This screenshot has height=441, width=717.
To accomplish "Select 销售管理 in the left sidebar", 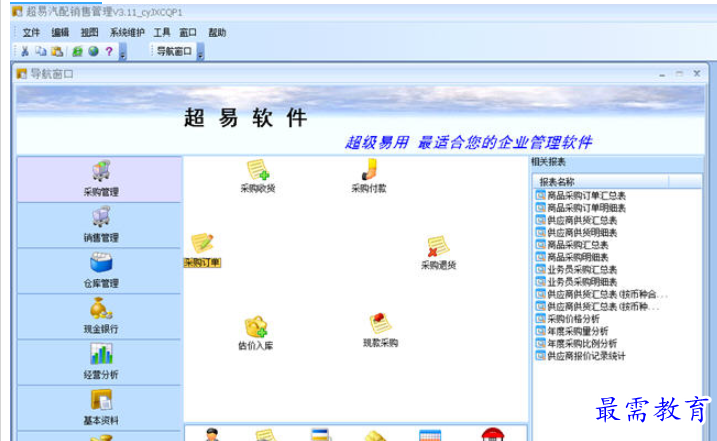I will (101, 224).
